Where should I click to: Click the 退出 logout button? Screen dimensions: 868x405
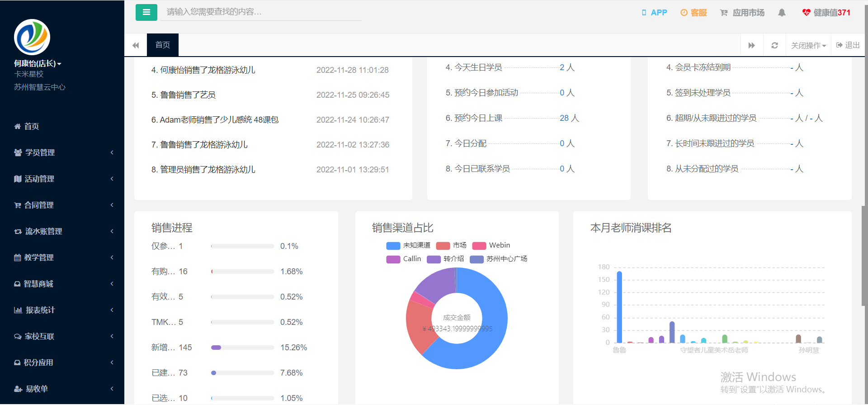tap(848, 45)
